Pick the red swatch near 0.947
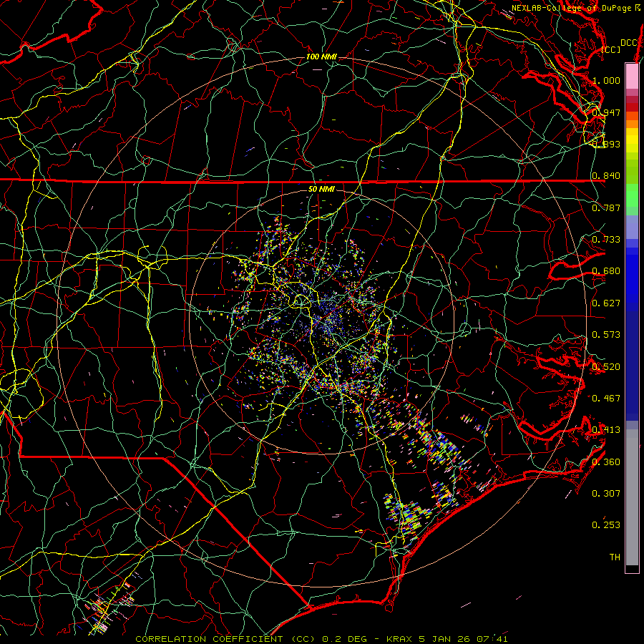The height and width of the screenshot is (644, 644). point(632,107)
